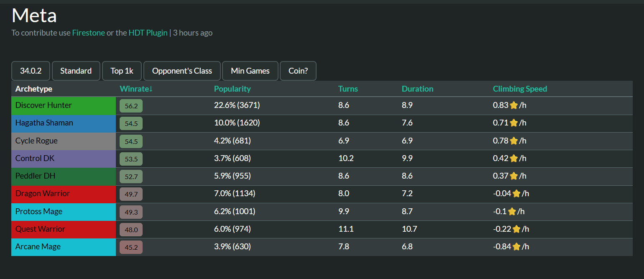Sort table by Winrate column
This screenshot has width=644, height=279.
pyautogui.click(x=136, y=89)
